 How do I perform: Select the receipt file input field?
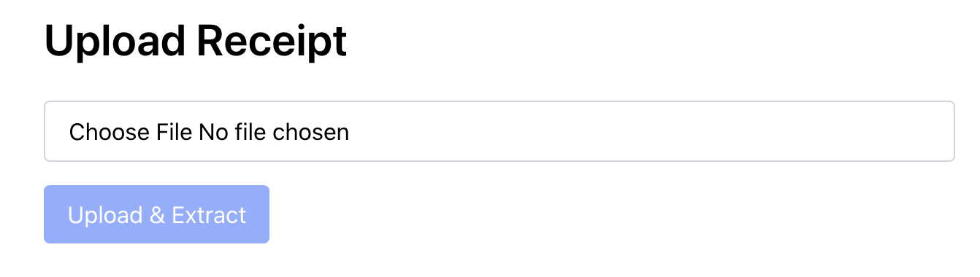[499, 131]
